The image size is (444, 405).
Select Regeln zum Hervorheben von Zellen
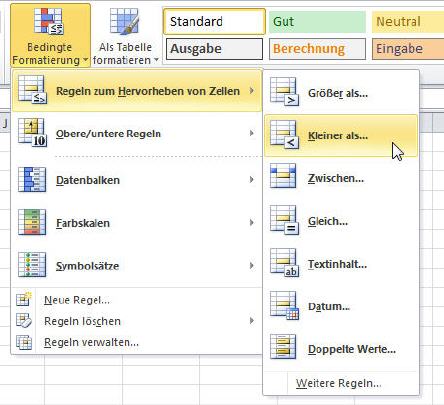point(137,91)
